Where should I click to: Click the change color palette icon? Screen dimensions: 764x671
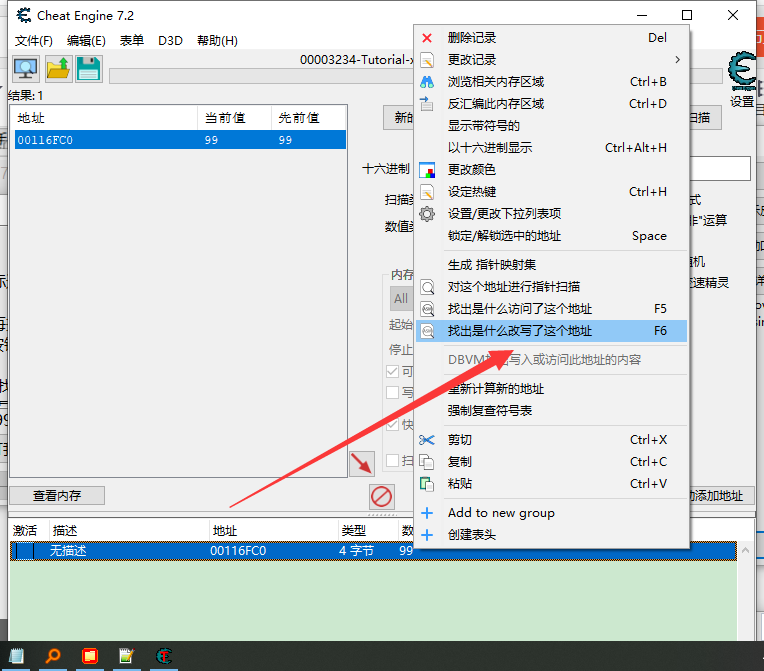click(x=427, y=170)
